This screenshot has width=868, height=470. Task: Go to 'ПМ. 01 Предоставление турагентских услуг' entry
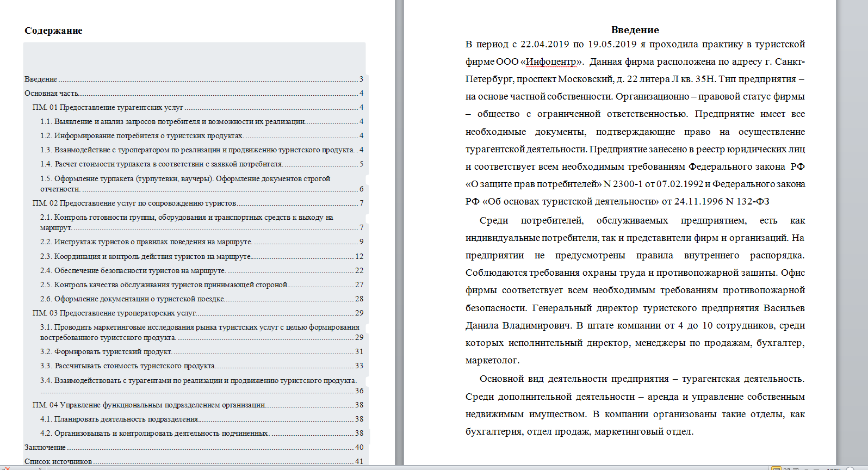point(198,108)
